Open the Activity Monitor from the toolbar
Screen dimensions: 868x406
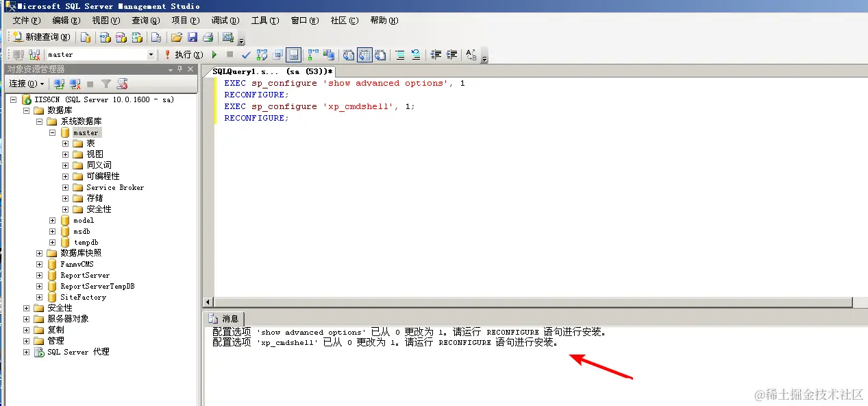(228, 37)
